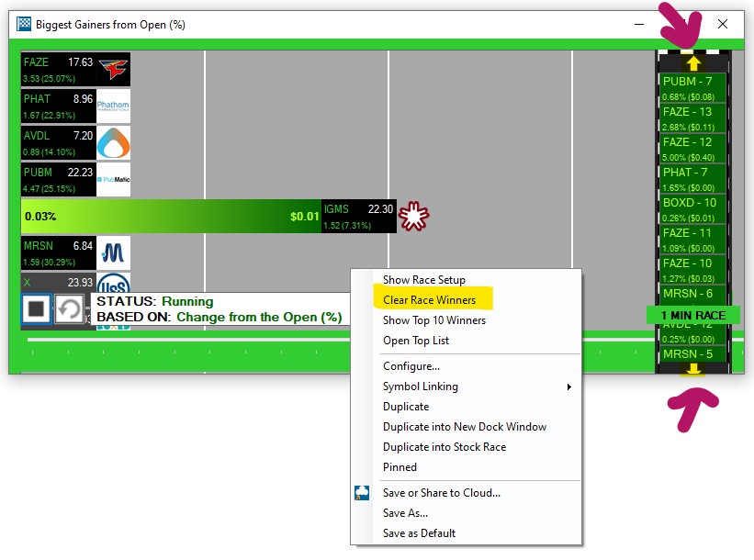Click the MRSN company logo
The height and width of the screenshot is (560, 754).
coord(113,252)
